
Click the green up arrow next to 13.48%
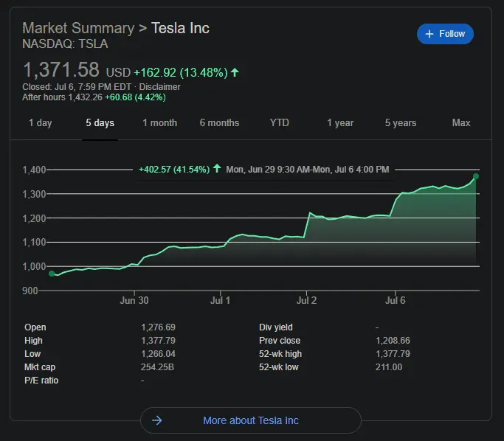coord(235,72)
